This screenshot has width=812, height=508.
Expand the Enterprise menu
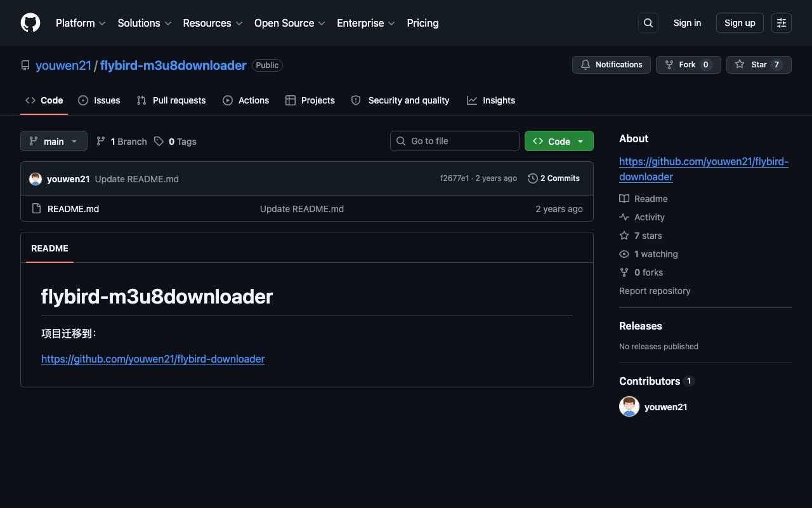point(366,23)
